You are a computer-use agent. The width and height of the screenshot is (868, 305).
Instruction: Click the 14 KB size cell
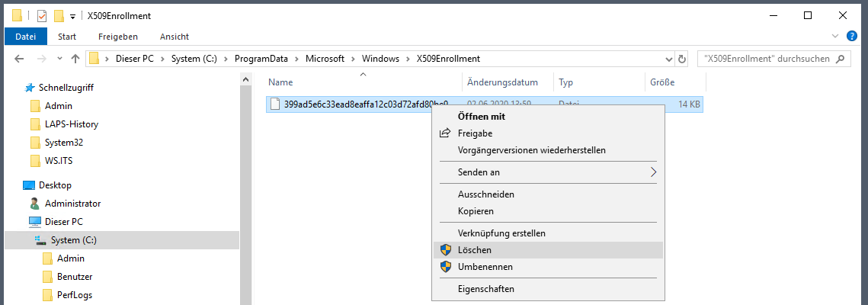(687, 104)
